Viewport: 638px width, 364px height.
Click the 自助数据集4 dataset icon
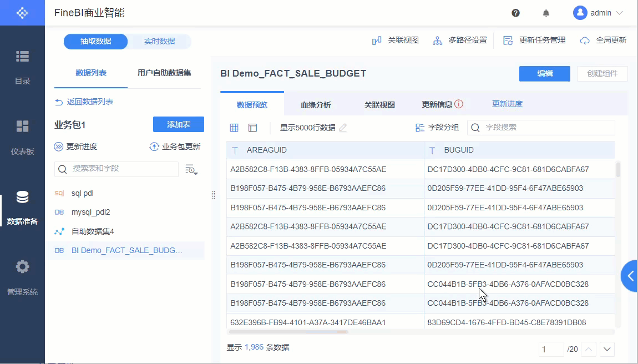point(59,231)
